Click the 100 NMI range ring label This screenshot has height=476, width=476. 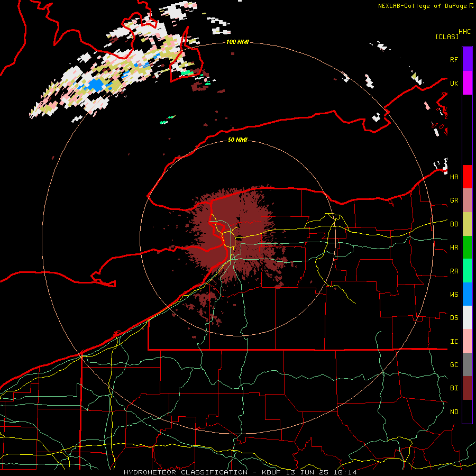(x=237, y=42)
